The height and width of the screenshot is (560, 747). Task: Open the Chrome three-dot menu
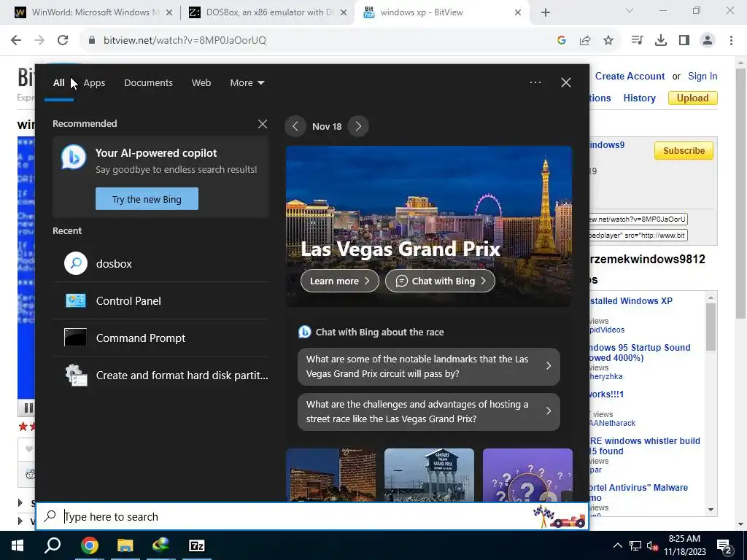tap(731, 41)
